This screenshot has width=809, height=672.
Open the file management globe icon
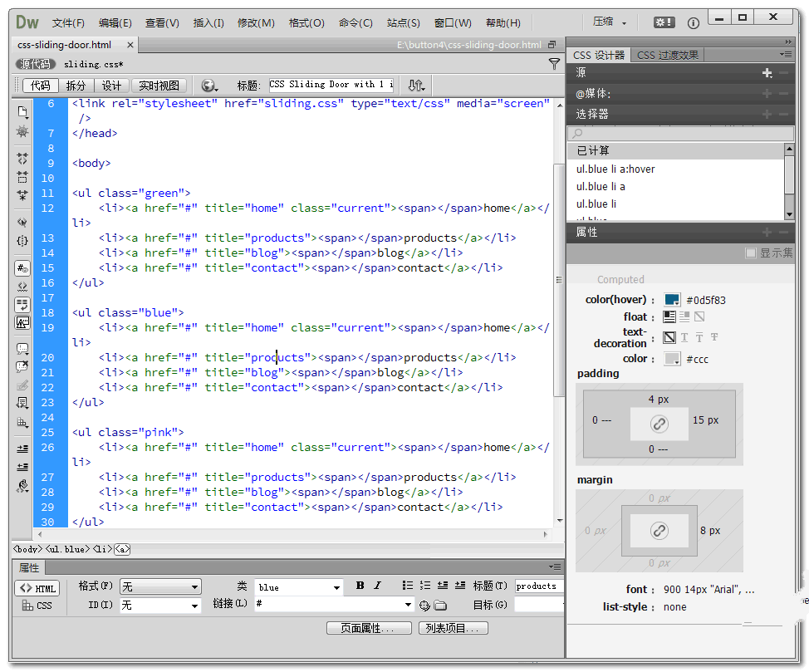(208, 86)
